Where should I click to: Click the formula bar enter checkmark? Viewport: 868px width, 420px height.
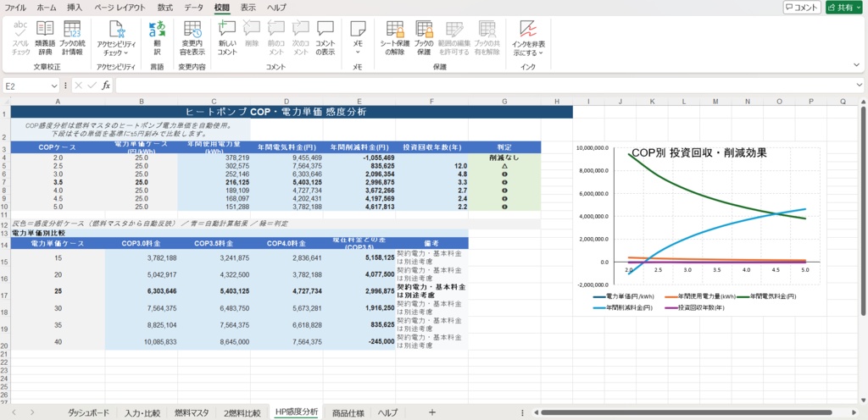(x=92, y=86)
